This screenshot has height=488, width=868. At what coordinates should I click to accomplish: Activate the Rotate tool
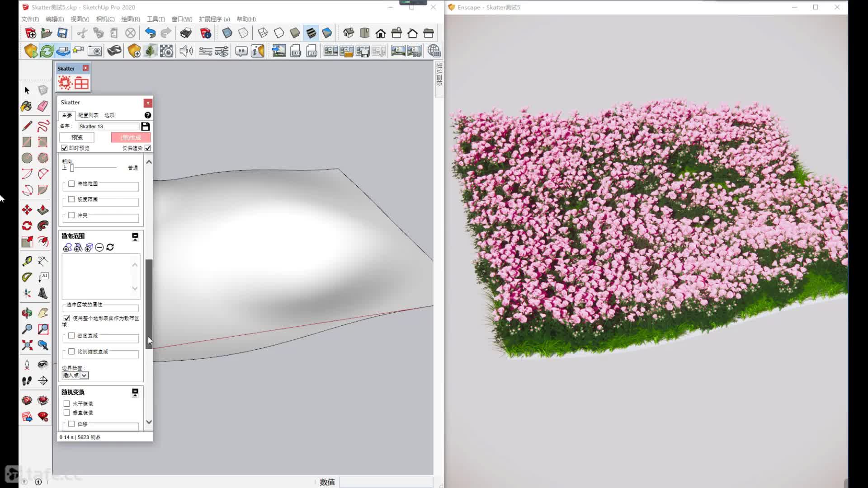pyautogui.click(x=27, y=225)
